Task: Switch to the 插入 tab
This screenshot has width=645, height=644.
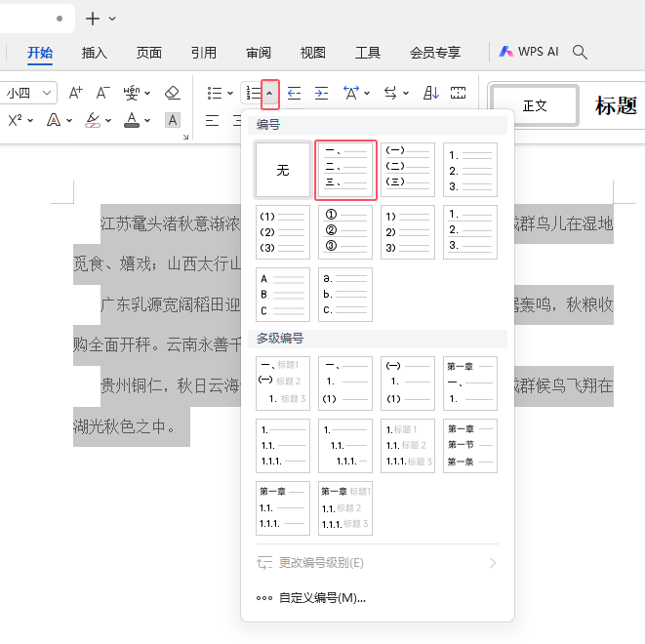Action: point(95,53)
